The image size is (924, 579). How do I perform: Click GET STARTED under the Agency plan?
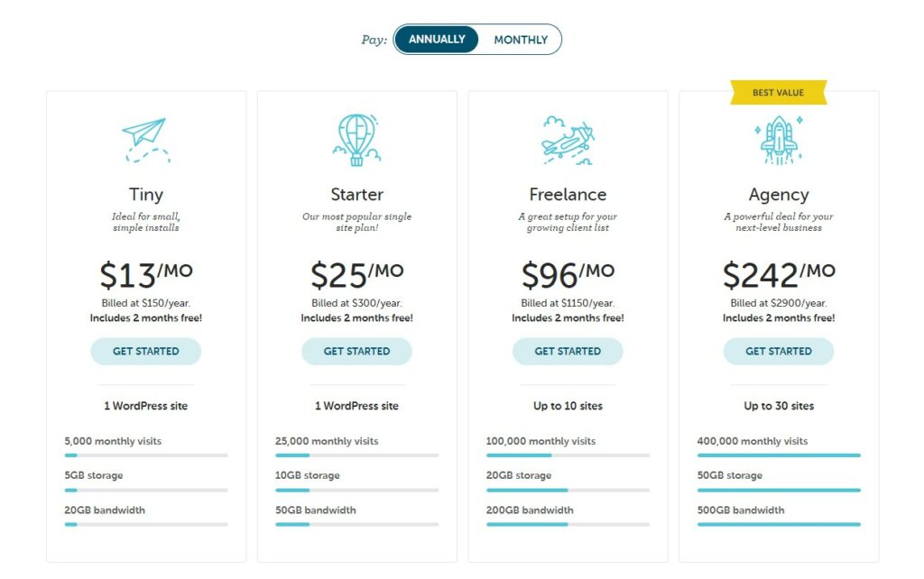tap(779, 352)
